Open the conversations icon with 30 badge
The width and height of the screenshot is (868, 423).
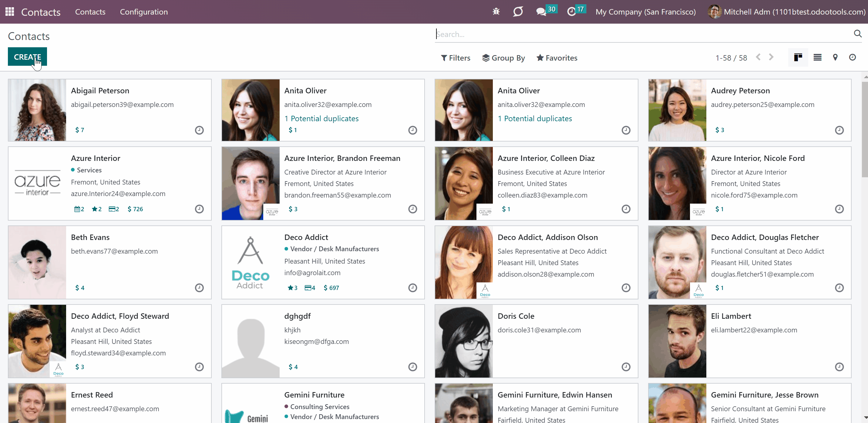tap(546, 11)
